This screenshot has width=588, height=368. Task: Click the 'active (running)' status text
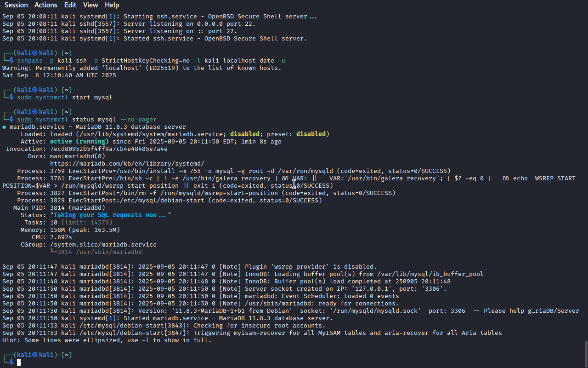point(79,142)
